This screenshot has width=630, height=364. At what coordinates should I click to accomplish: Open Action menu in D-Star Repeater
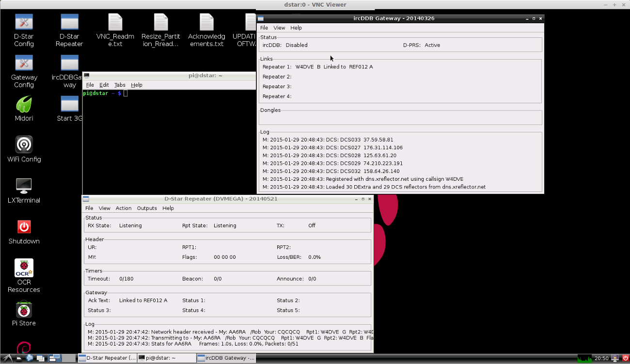124,208
